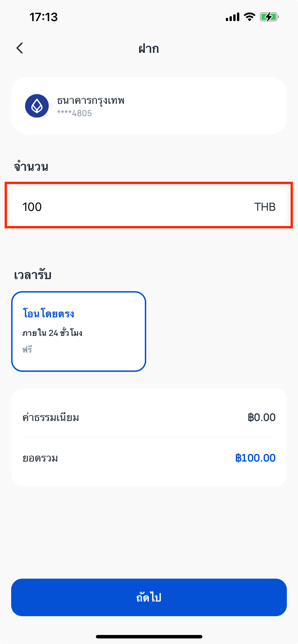
Task: Tap the ค่าธรรมเนียม fee row
Action: pos(149,418)
